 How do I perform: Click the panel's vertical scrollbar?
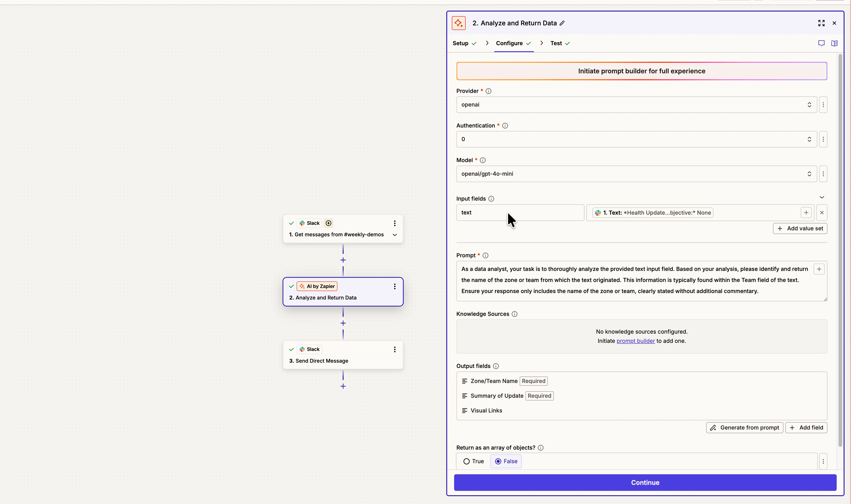pyautogui.click(x=840, y=238)
